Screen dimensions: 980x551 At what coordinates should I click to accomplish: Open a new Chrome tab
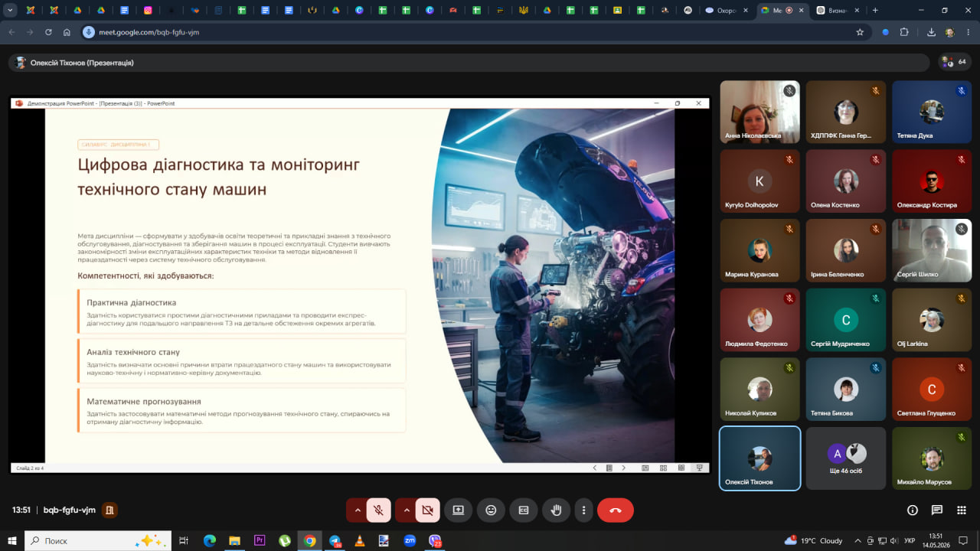click(x=875, y=11)
